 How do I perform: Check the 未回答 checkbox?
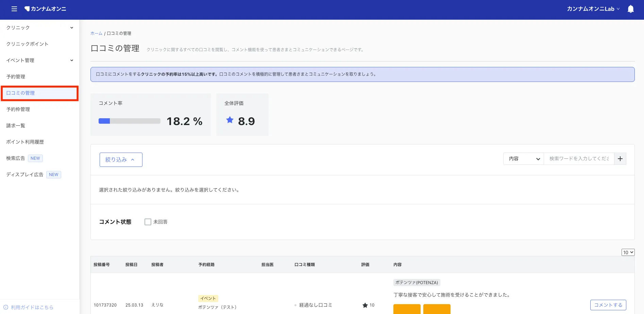[x=148, y=222]
